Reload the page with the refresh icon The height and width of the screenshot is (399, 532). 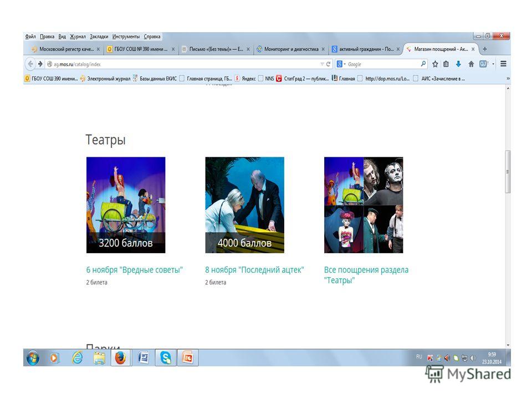(x=328, y=64)
